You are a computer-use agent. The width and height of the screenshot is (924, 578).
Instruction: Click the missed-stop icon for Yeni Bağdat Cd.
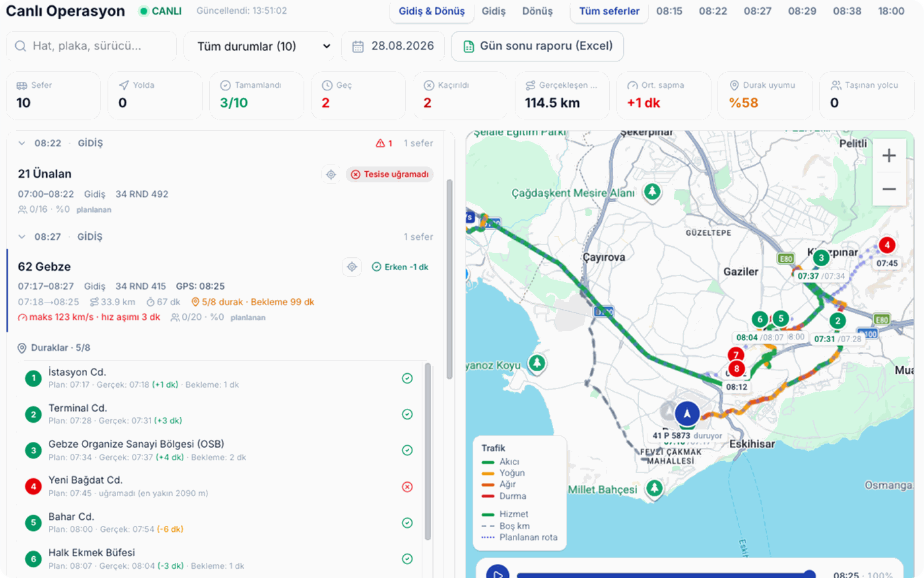[407, 487]
